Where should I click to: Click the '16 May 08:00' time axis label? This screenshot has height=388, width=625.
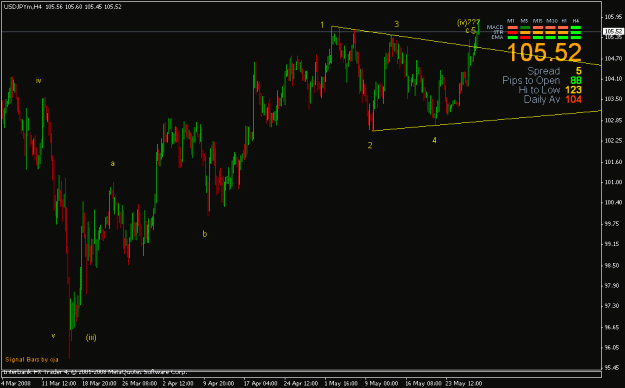coord(423,384)
